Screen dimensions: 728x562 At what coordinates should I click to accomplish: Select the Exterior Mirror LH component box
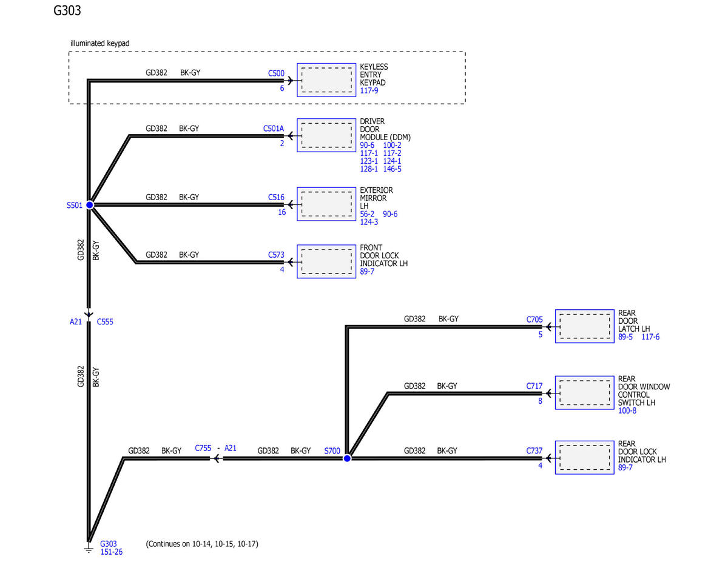point(326,204)
